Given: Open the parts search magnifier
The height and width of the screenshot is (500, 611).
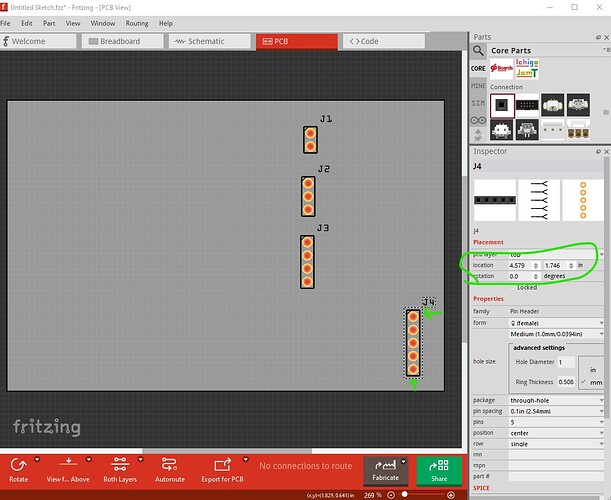Looking at the screenshot, I should (478, 51).
